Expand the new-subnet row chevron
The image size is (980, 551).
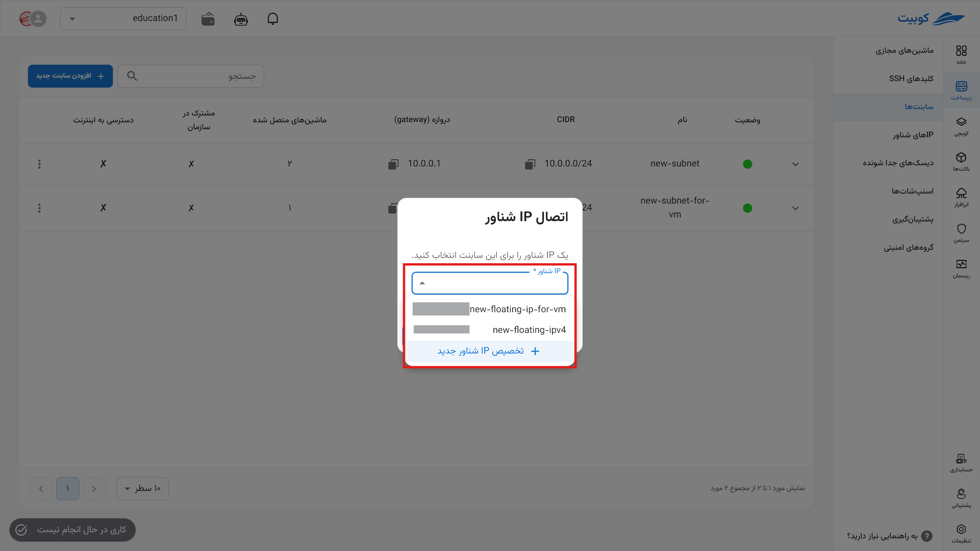tap(795, 164)
